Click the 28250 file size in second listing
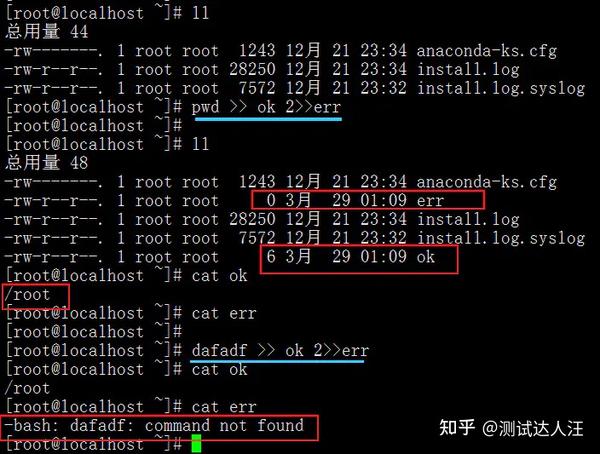Viewport: 600px width, 454px height. [x=253, y=219]
